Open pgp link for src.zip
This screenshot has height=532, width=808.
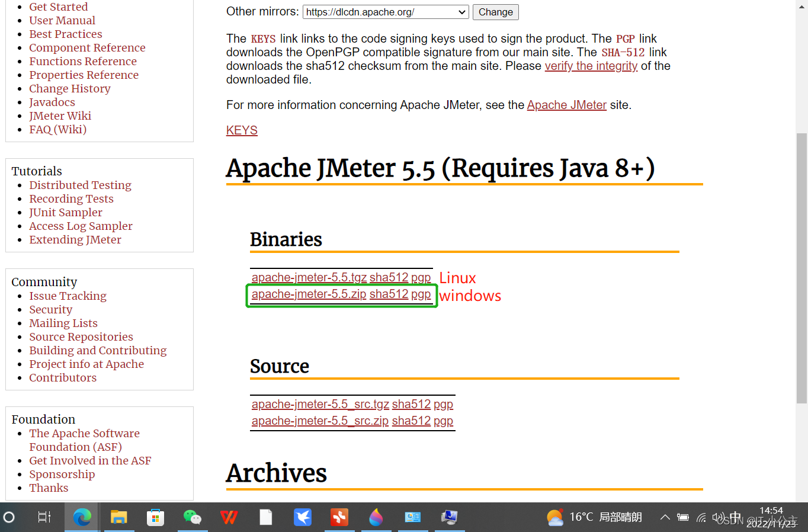pos(443,421)
